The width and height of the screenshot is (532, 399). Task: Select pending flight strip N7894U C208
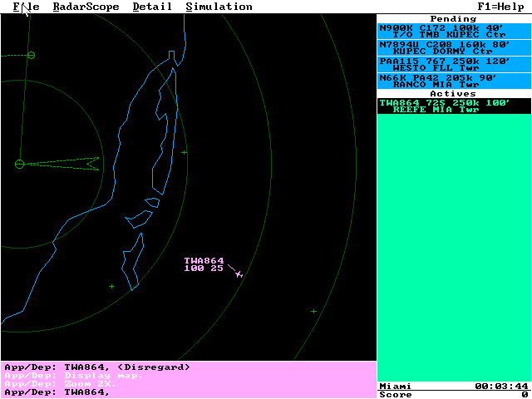pyautogui.click(x=455, y=48)
